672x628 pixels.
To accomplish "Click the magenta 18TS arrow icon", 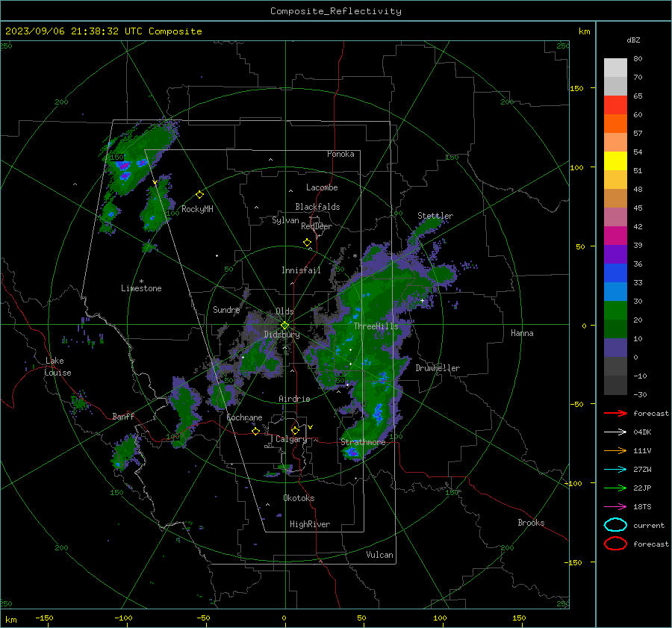I will [615, 507].
